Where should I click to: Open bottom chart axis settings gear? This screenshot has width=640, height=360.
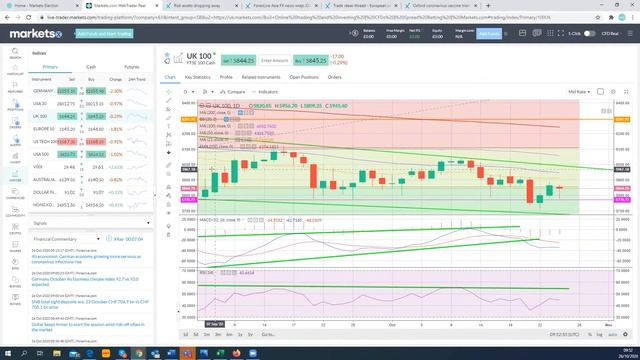625,334
